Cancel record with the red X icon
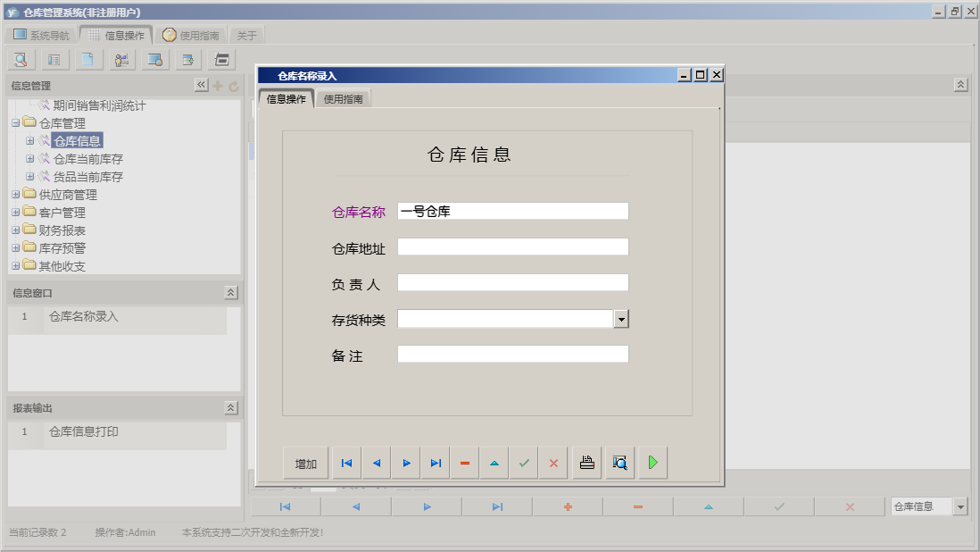Viewport: 980px width, 552px height. pos(553,462)
